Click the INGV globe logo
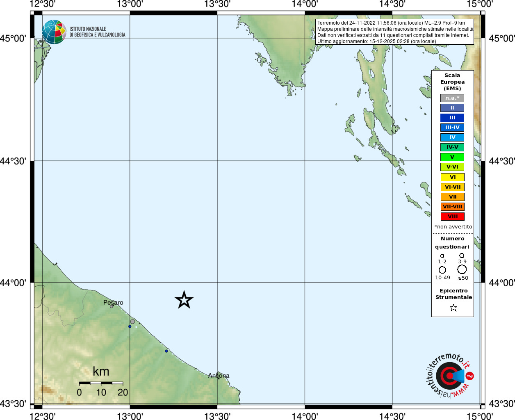Viewport: 515px width, 420px height. [54, 32]
